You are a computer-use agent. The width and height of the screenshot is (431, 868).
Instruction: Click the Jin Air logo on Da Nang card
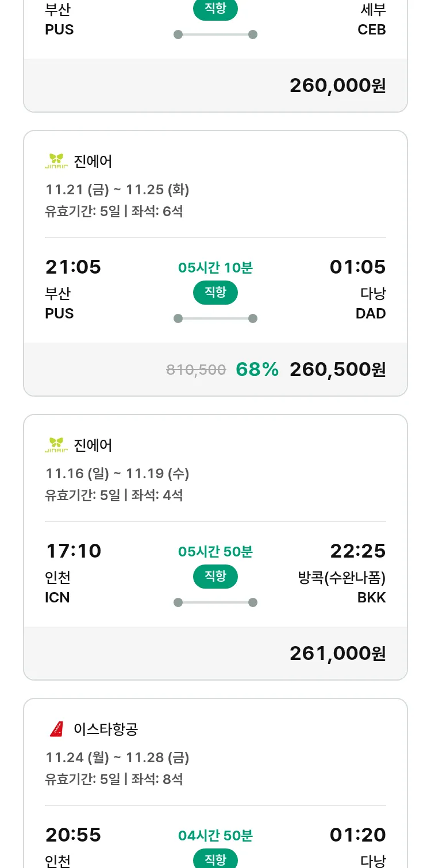tap(56, 162)
